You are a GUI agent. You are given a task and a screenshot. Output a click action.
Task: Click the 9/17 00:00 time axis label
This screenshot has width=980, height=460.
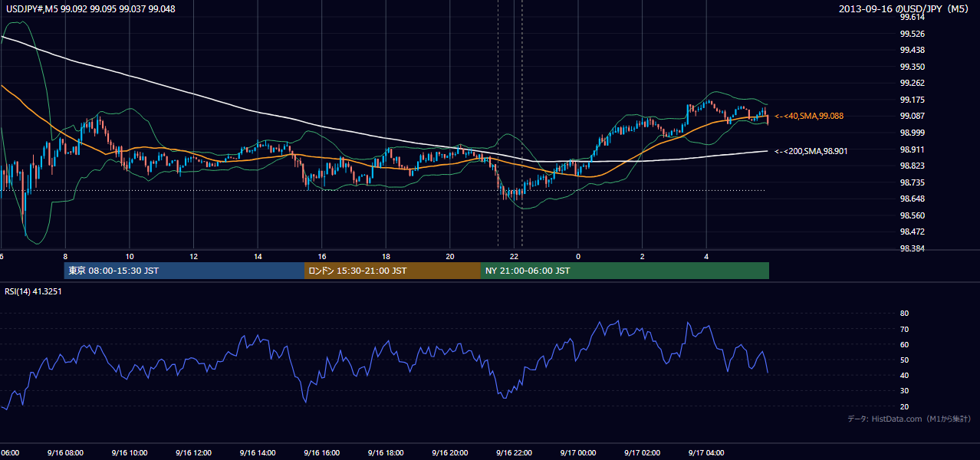pos(577,452)
